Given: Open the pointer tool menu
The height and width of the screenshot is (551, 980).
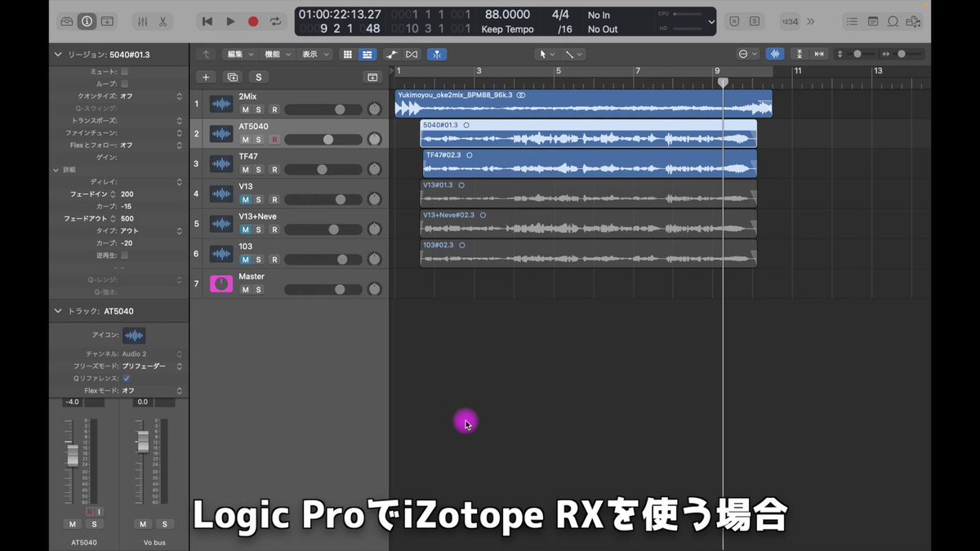Looking at the screenshot, I should click(x=546, y=55).
